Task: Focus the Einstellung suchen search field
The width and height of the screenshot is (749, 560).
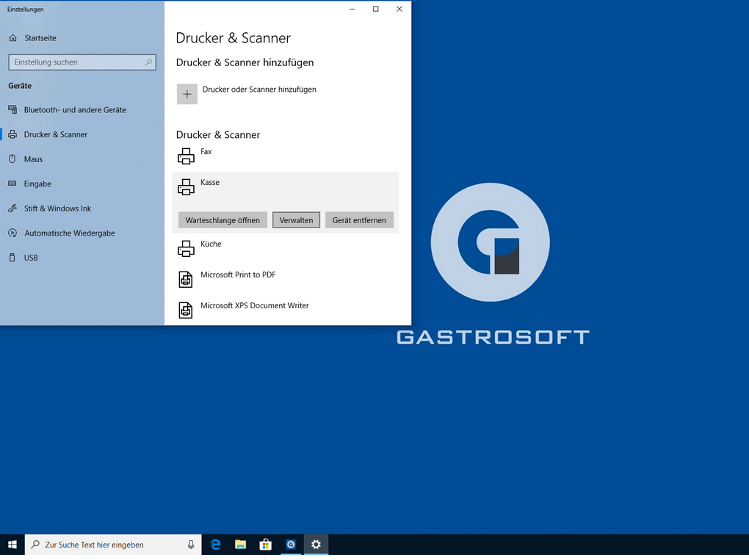Action: coord(82,62)
